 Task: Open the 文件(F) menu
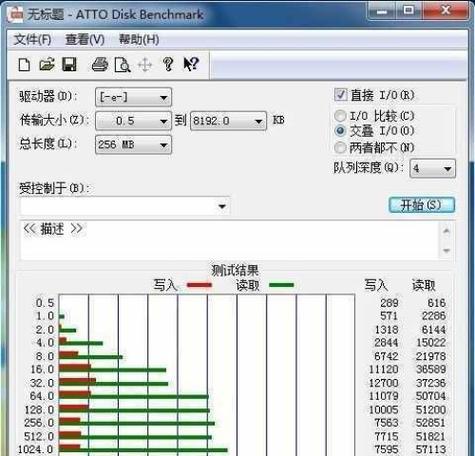[32, 40]
